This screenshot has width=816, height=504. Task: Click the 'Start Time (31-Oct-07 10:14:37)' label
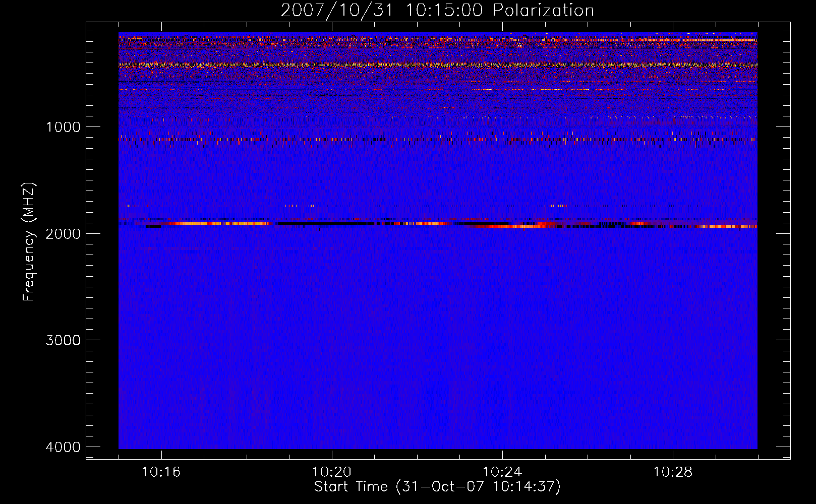(x=437, y=487)
